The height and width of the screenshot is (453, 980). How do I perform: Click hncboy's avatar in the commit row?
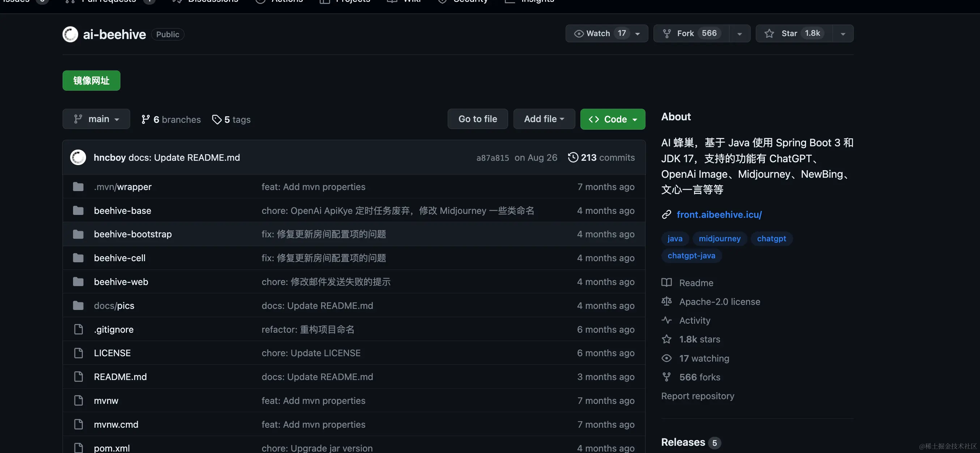click(x=78, y=158)
